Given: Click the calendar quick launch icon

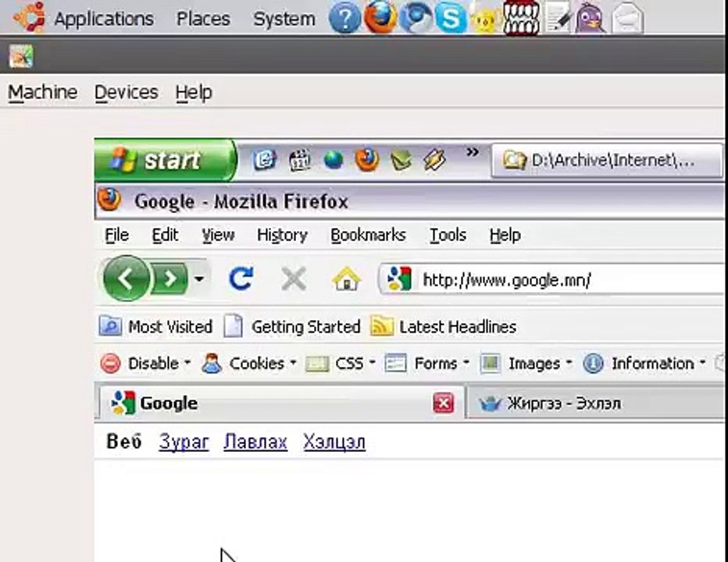Looking at the screenshot, I should point(299,160).
